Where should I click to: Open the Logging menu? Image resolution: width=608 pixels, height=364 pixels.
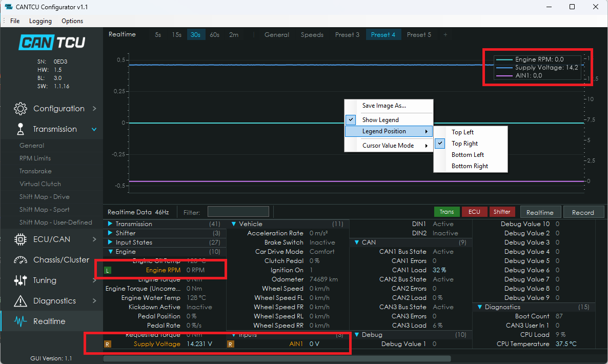coord(40,21)
